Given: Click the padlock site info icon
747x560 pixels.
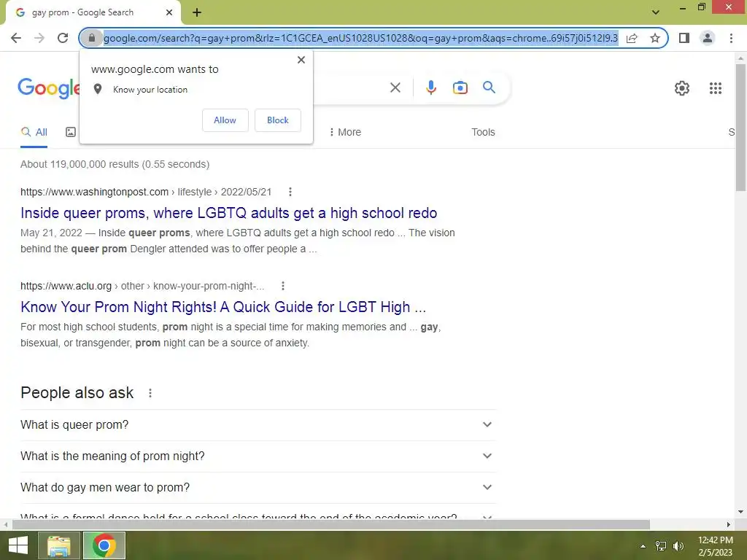Looking at the screenshot, I should point(92,38).
